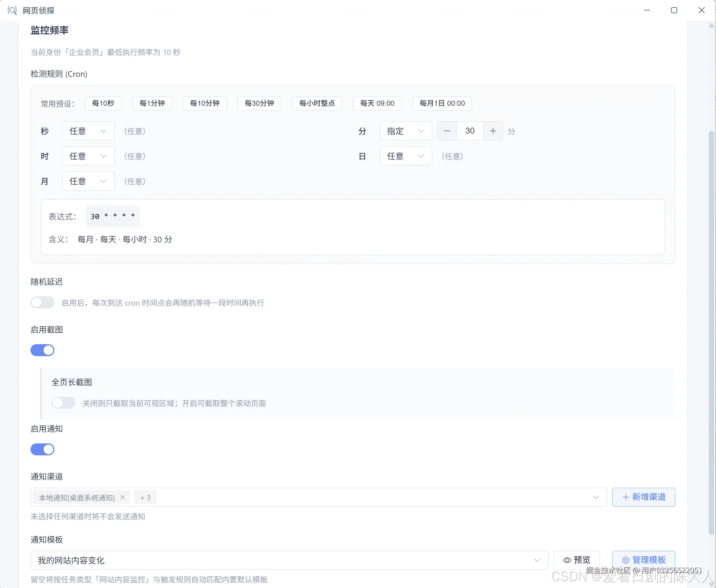Select the 每天 09:00 preset
This screenshot has width=716, height=588.
(377, 103)
